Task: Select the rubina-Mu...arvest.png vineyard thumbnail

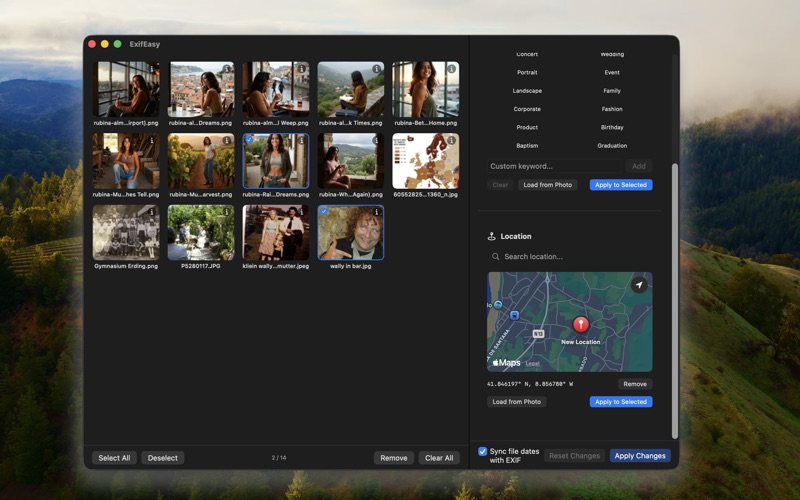Action: pos(201,161)
